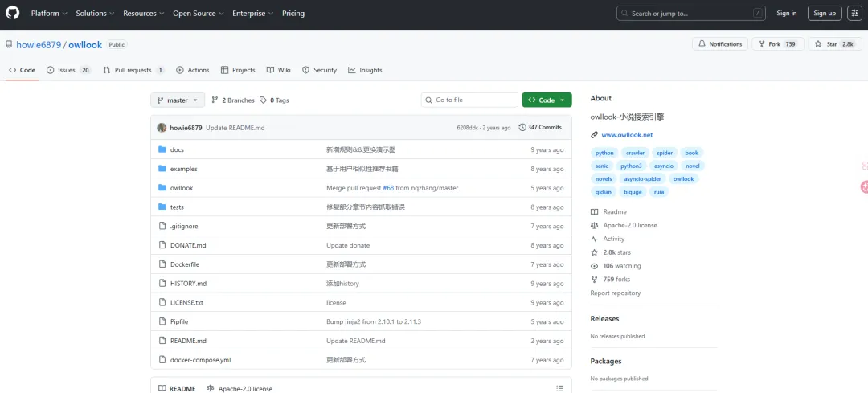Open the Pricing page

pyautogui.click(x=293, y=14)
